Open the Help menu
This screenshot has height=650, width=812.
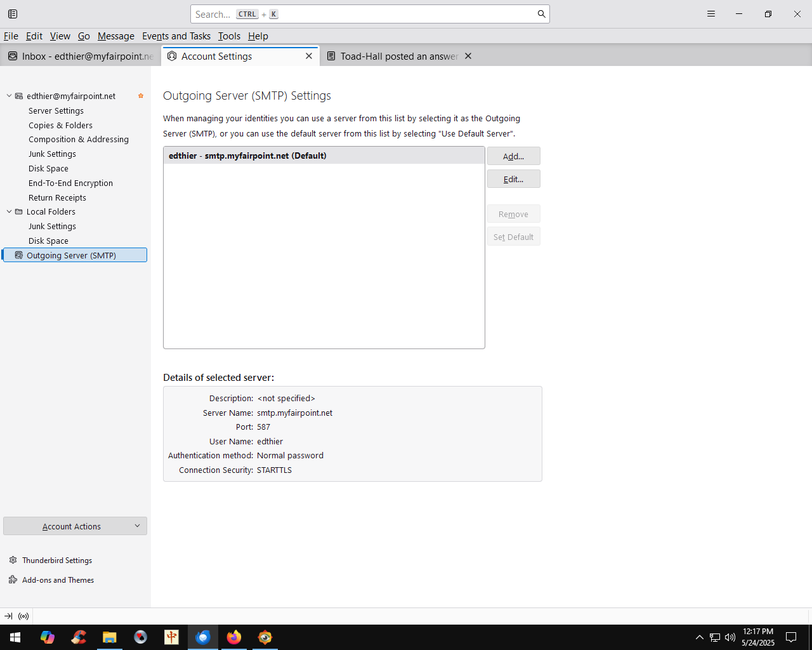pyautogui.click(x=258, y=36)
